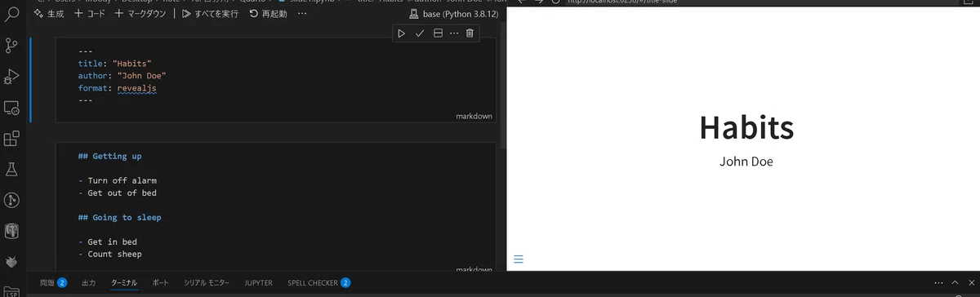Viewport: 980px width, 297px height.
Task: Click the "- Get out of bed" line
Action: pos(117,193)
